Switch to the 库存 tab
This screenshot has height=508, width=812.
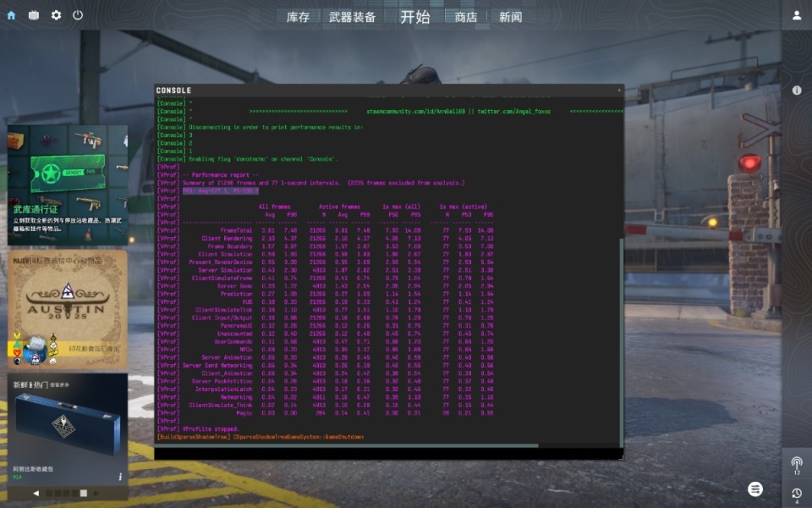click(x=298, y=17)
